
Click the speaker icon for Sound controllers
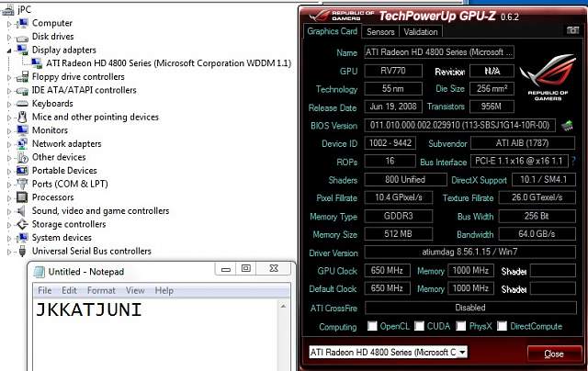coord(22,211)
